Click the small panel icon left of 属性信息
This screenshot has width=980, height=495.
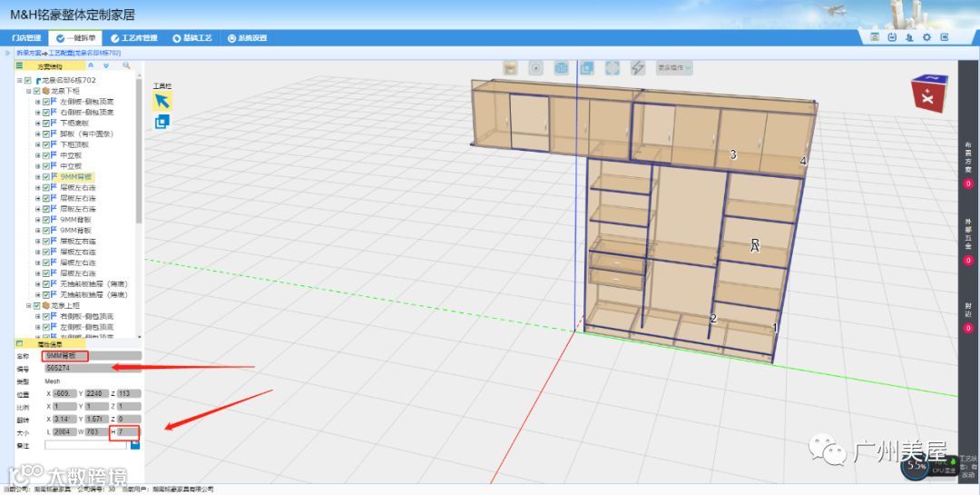[x=19, y=343]
